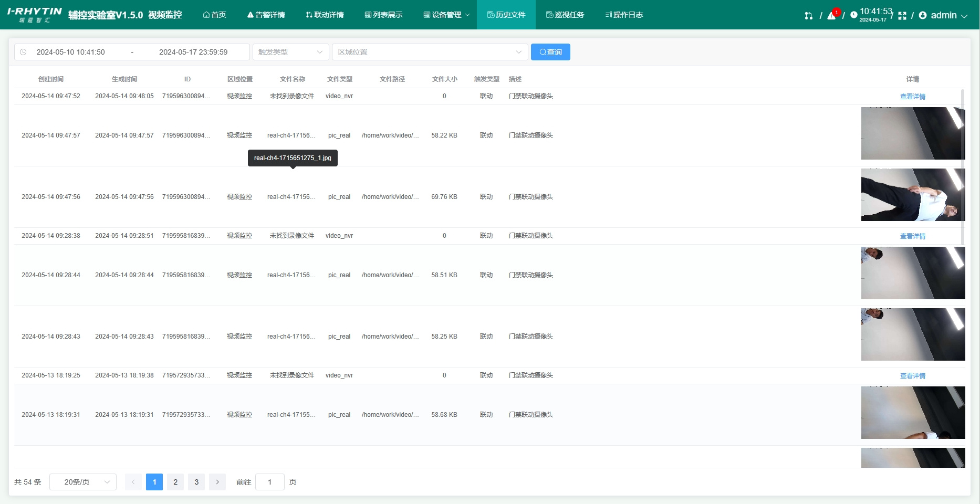980x504 pixels.
Task: Click the I-RHYTIN logo
Action: tap(35, 15)
